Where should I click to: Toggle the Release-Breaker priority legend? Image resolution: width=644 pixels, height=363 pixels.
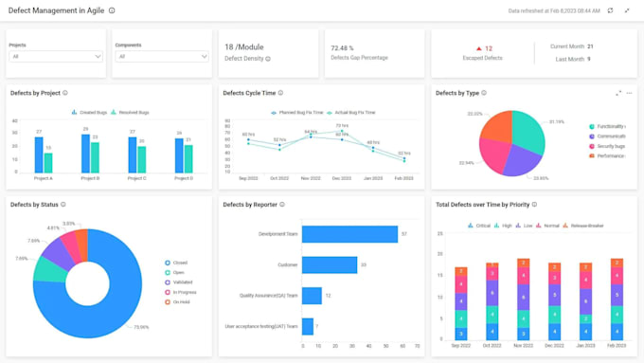(x=583, y=226)
